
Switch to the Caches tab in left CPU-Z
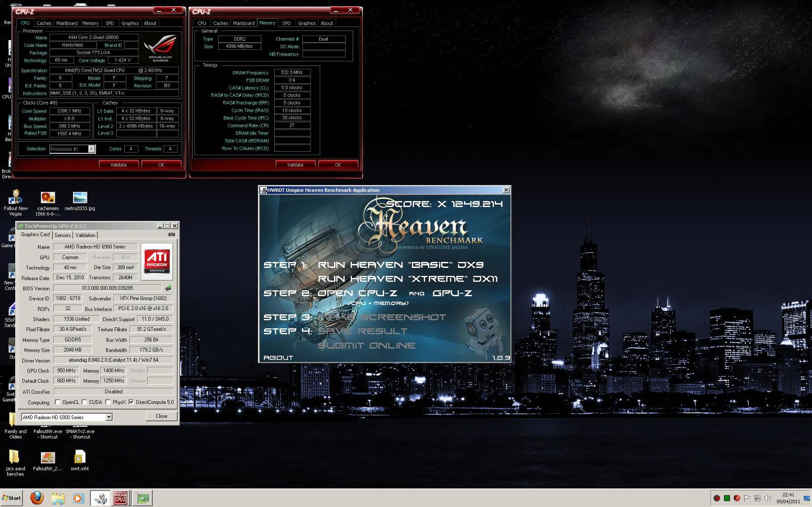tap(44, 23)
